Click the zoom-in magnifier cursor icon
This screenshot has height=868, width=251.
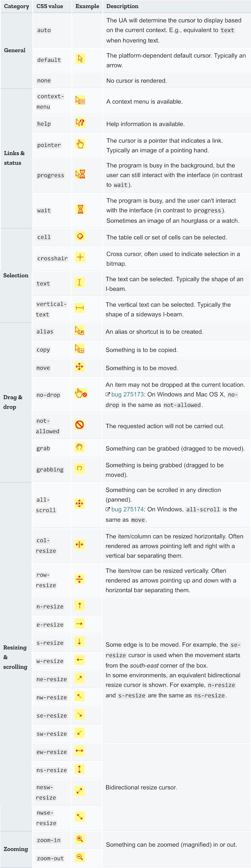[x=80, y=839]
